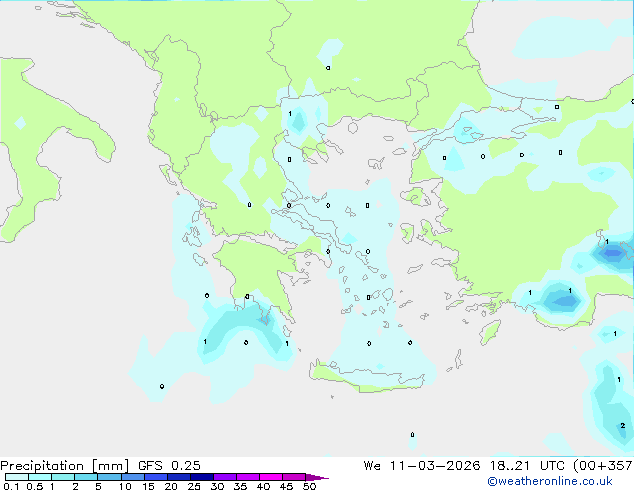This screenshot has height=490, width=634.
Task: Click the 35–40 mm legend color swatch
Action: click(248, 477)
